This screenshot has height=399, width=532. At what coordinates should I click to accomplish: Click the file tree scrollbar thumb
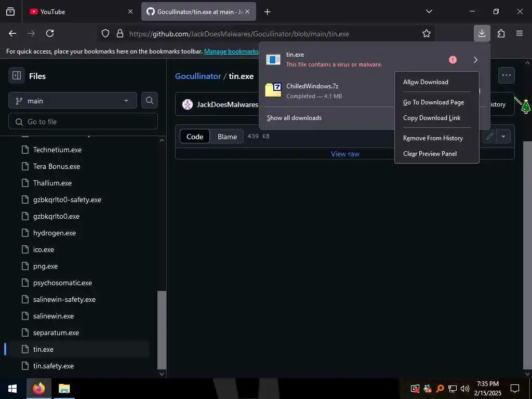(x=162, y=330)
